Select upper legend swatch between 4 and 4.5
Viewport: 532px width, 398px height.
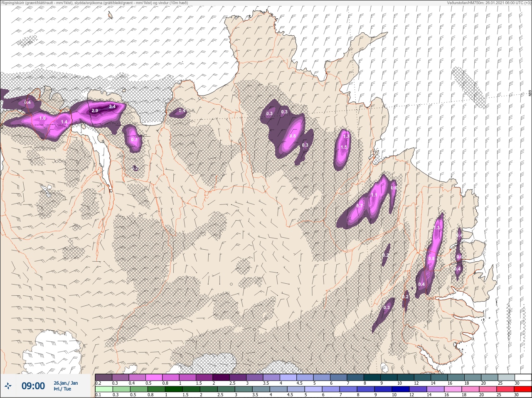coord(288,377)
